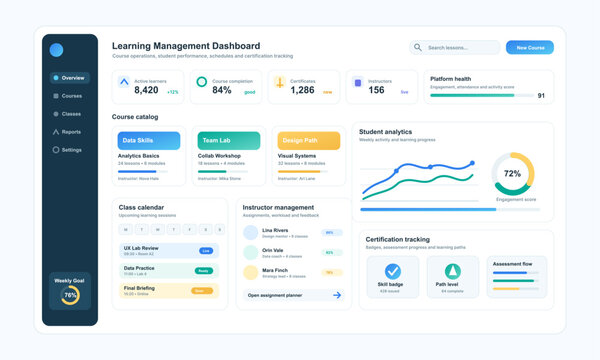Click the Platform health progress bar
The height and width of the screenshot is (360, 600).
(481, 96)
